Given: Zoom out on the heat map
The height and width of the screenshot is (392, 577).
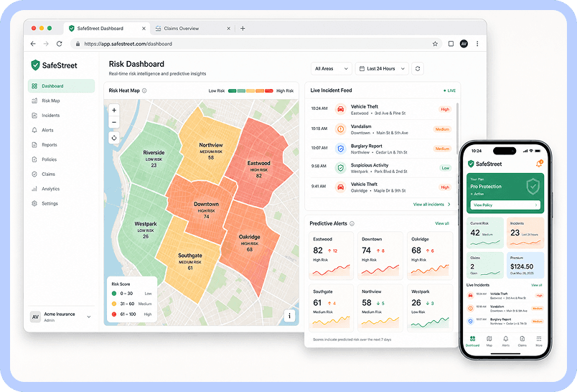Looking at the screenshot, I should 114,122.
